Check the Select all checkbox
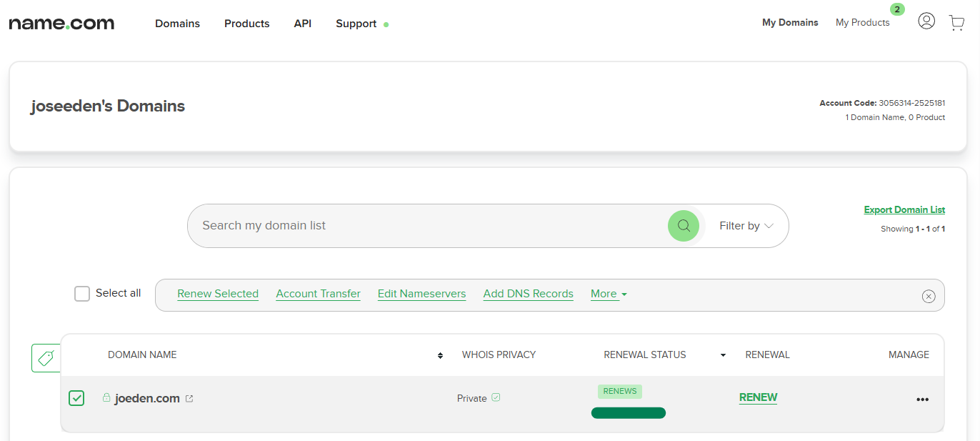This screenshot has height=441, width=980. point(82,294)
